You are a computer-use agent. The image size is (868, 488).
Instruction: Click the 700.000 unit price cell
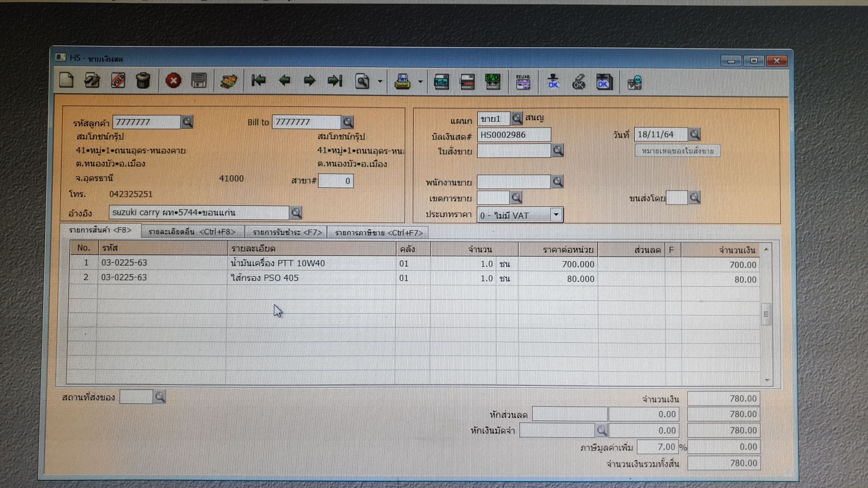tap(558, 264)
